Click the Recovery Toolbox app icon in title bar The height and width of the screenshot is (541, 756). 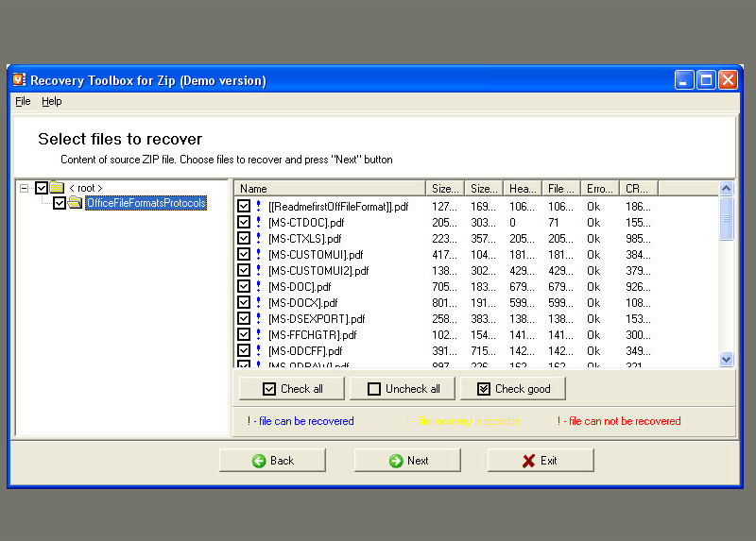(19, 79)
